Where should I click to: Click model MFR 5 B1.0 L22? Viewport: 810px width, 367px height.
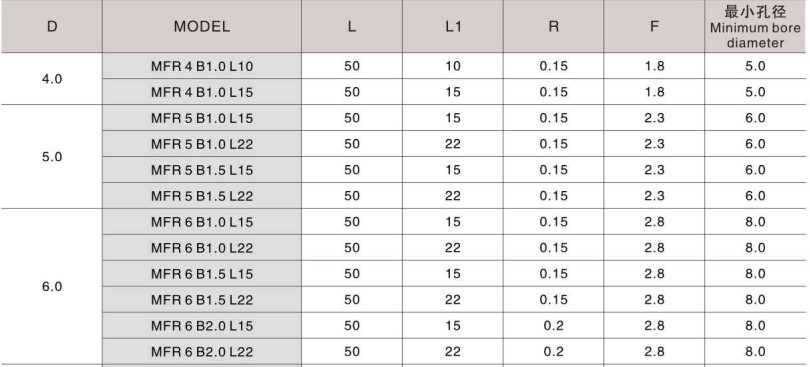202,144
